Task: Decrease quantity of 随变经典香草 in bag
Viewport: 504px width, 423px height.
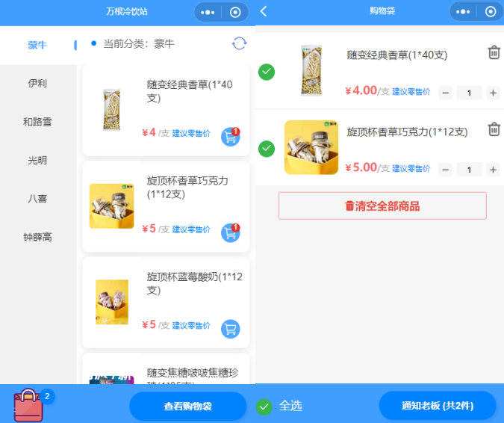Action: [x=446, y=93]
